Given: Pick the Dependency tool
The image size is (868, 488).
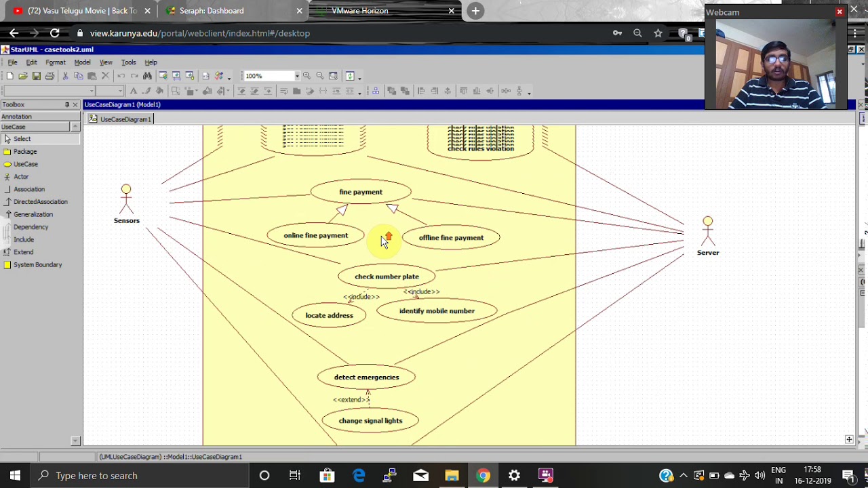Looking at the screenshot, I should tap(31, 227).
